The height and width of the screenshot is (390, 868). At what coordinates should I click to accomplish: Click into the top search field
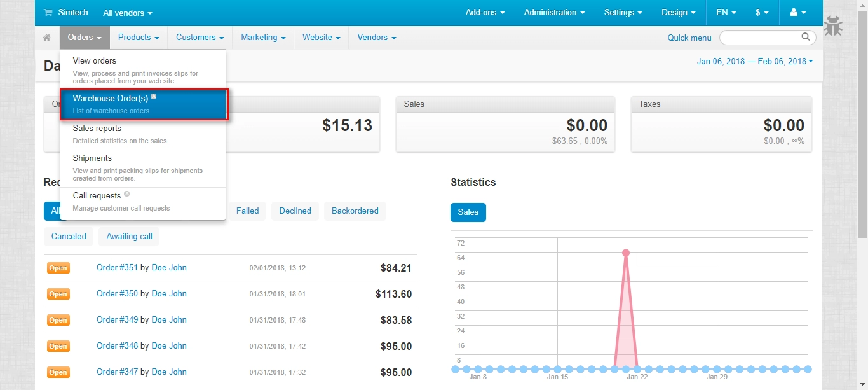[761, 37]
